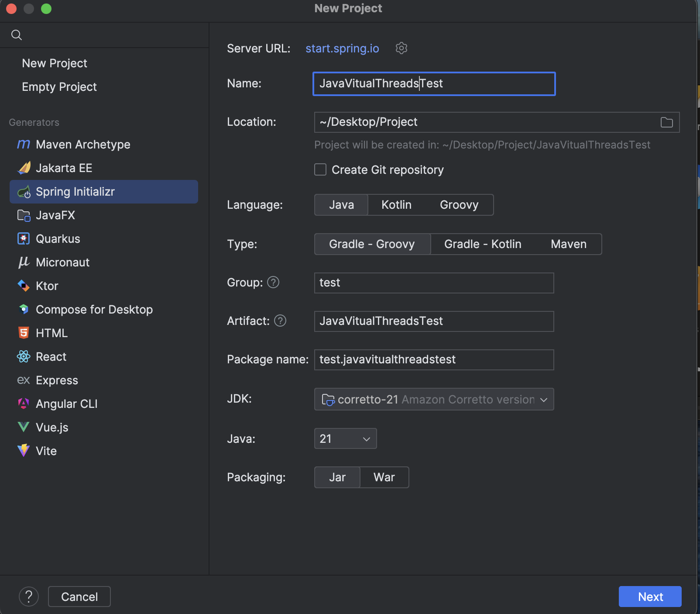Click the search magnifier icon
This screenshot has height=614, width=700.
17,35
